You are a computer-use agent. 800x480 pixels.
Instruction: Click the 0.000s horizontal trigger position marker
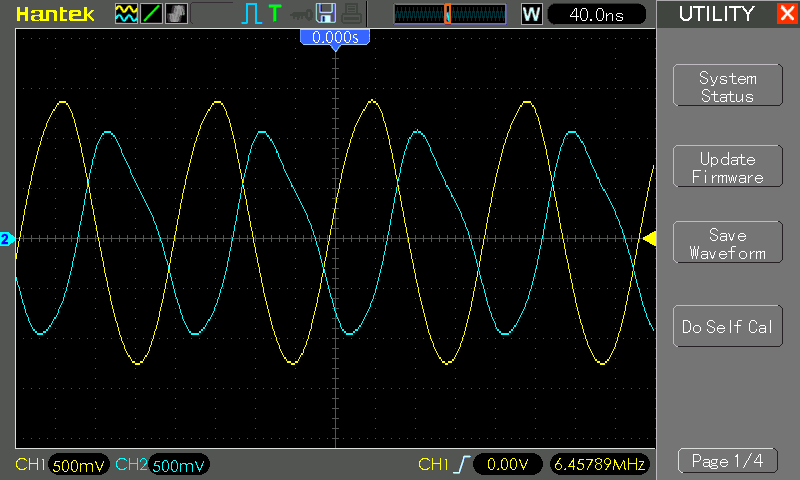335,37
